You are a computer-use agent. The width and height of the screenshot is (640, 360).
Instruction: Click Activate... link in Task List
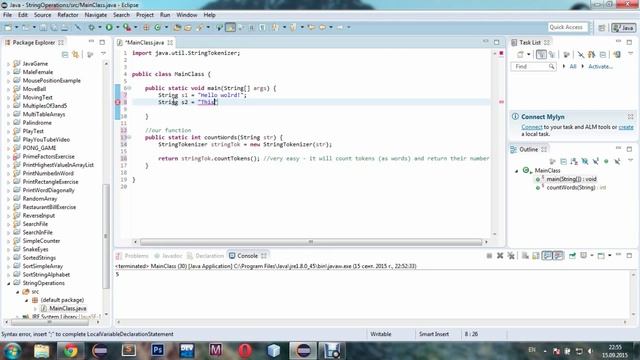click(600, 66)
